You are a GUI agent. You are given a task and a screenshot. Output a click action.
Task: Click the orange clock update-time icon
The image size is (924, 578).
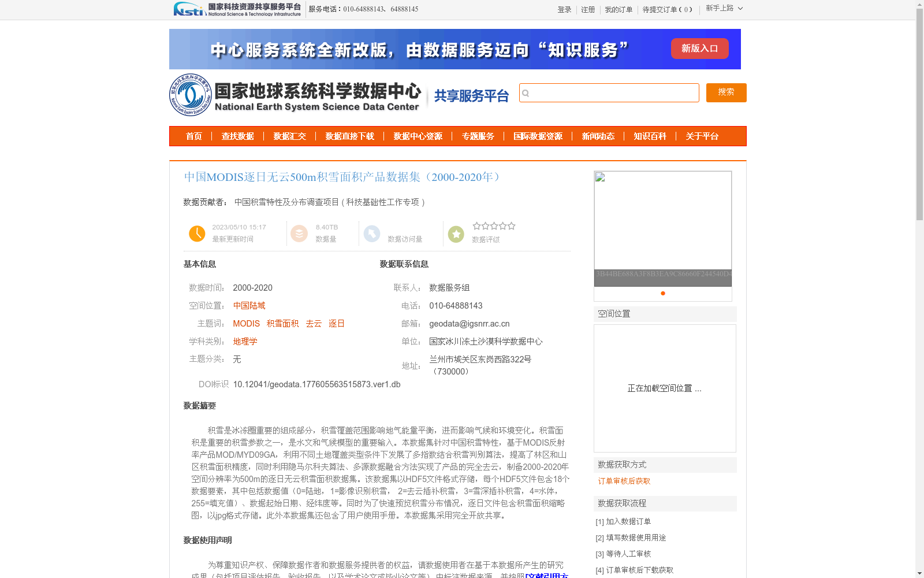coord(197,234)
